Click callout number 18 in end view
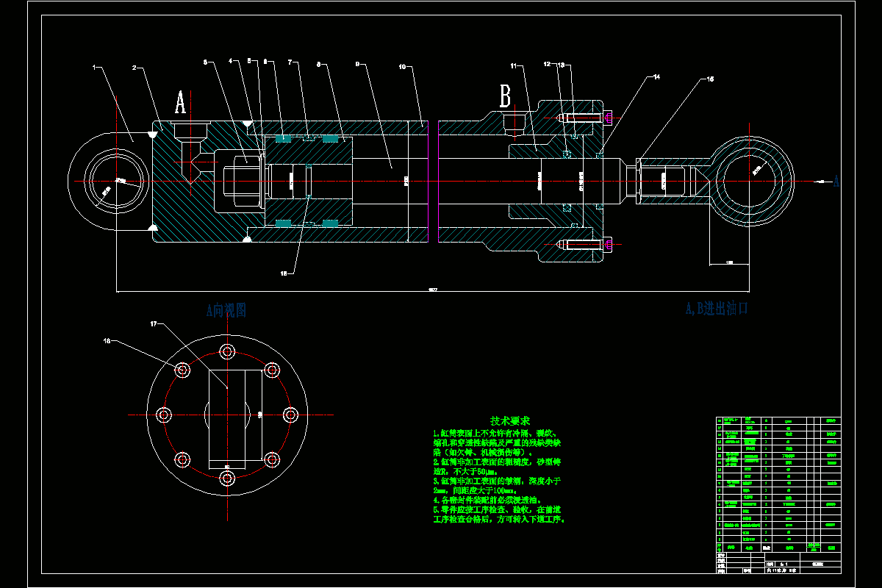The width and height of the screenshot is (882, 588). (x=107, y=340)
